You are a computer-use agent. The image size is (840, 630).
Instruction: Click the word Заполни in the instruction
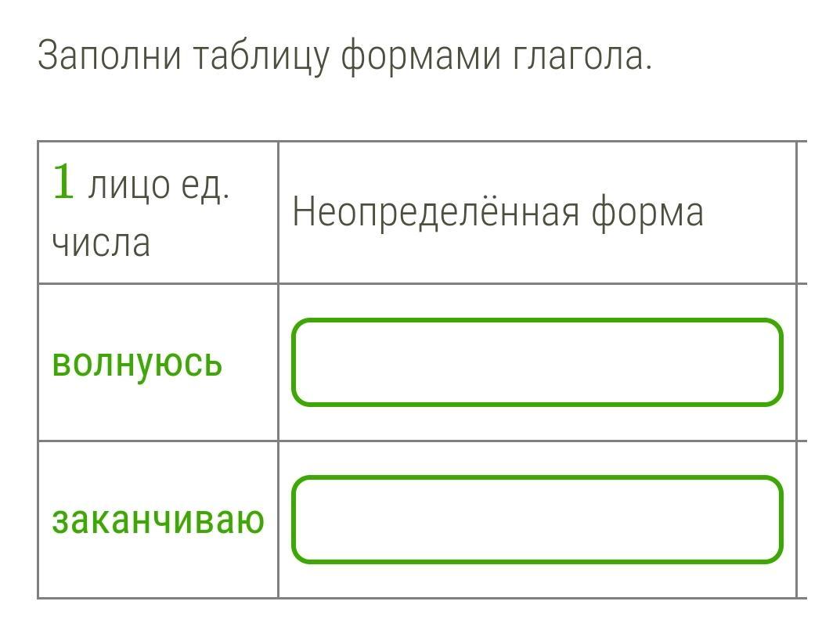(110, 56)
